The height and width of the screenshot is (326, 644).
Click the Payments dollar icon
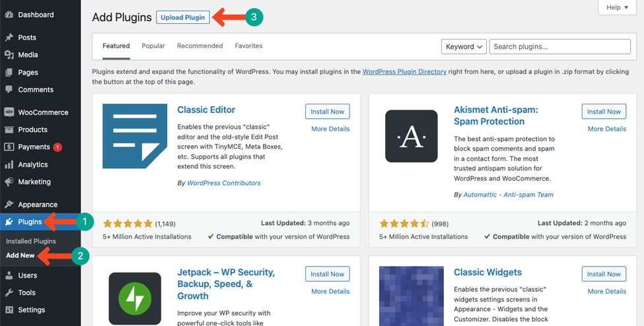[x=9, y=147]
